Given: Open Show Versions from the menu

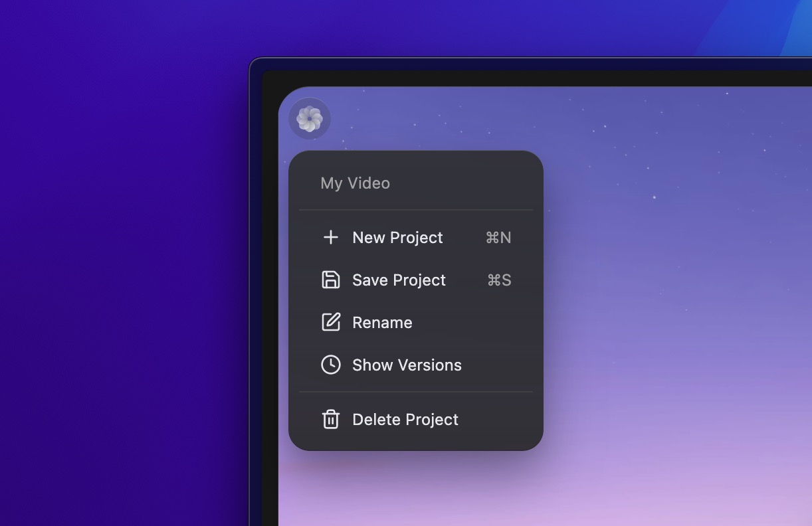Looking at the screenshot, I should click(407, 365).
